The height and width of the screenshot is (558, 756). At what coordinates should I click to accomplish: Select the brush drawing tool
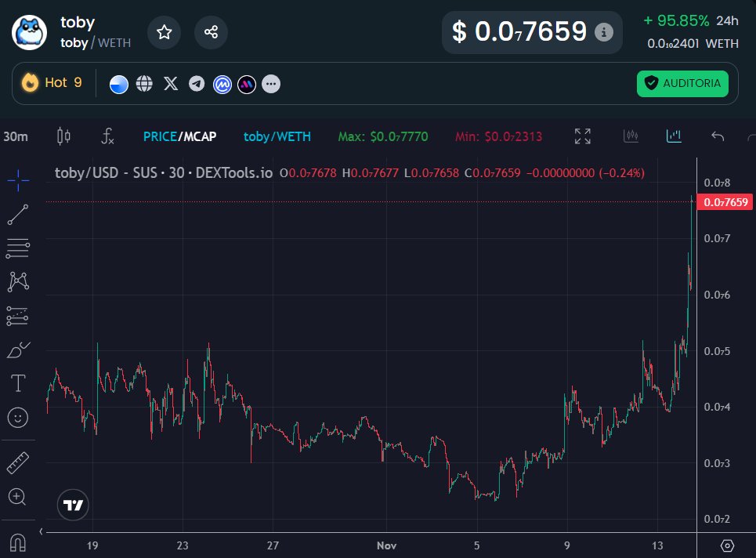click(x=18, y=350)
